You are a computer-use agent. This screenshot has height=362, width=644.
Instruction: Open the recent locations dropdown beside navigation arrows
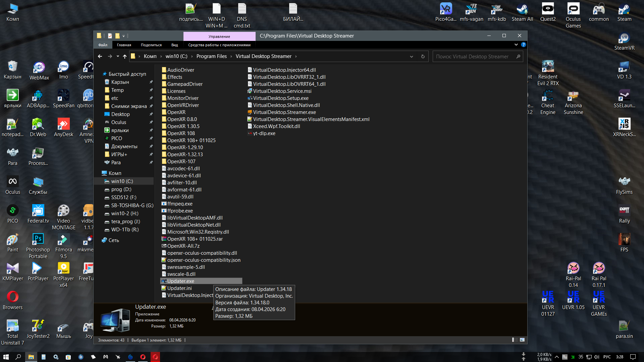pyautogui.click(x=117, y=56)
